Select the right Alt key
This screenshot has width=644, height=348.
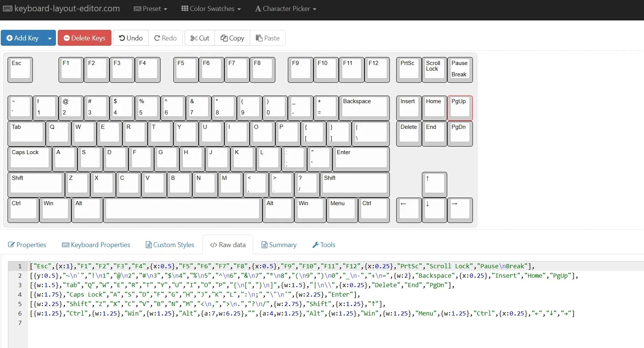pos(278,210)
